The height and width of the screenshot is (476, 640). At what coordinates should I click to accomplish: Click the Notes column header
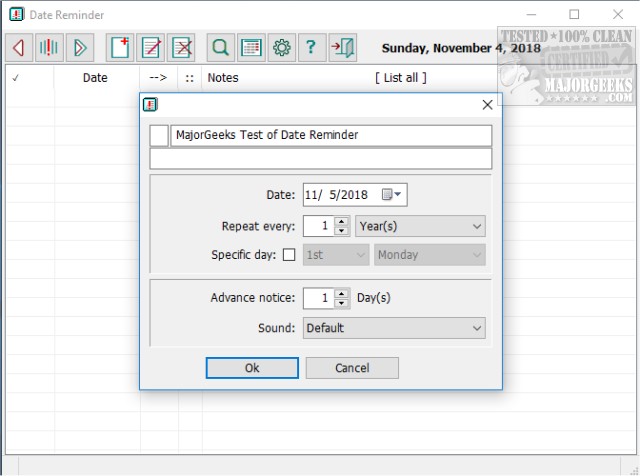pos(223,77)
